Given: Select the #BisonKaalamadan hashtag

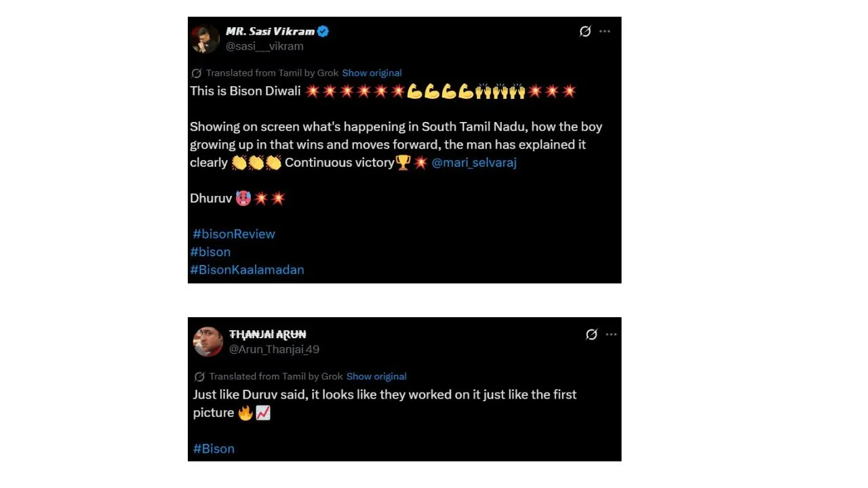Looking at the screenshot, I should tap(247, 269).
